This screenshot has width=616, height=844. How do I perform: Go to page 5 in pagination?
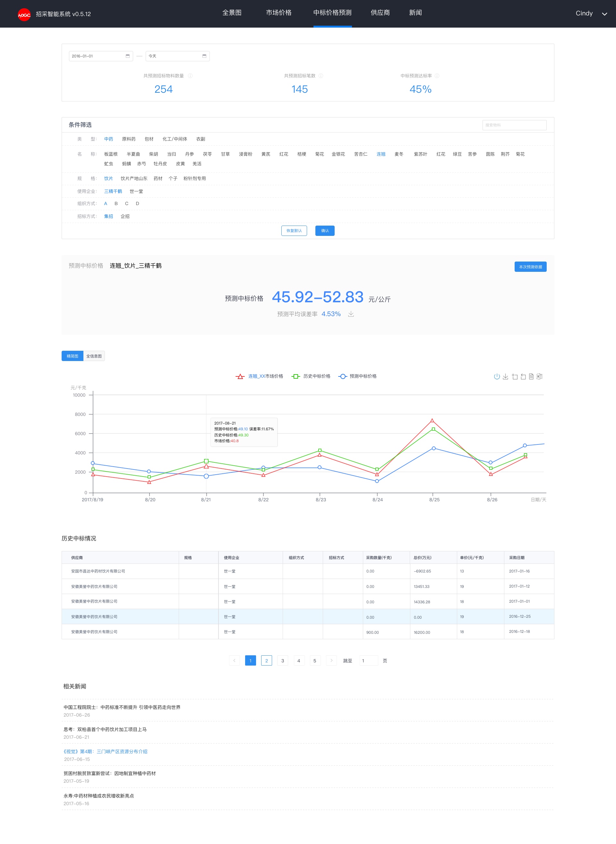click(315, 660)
